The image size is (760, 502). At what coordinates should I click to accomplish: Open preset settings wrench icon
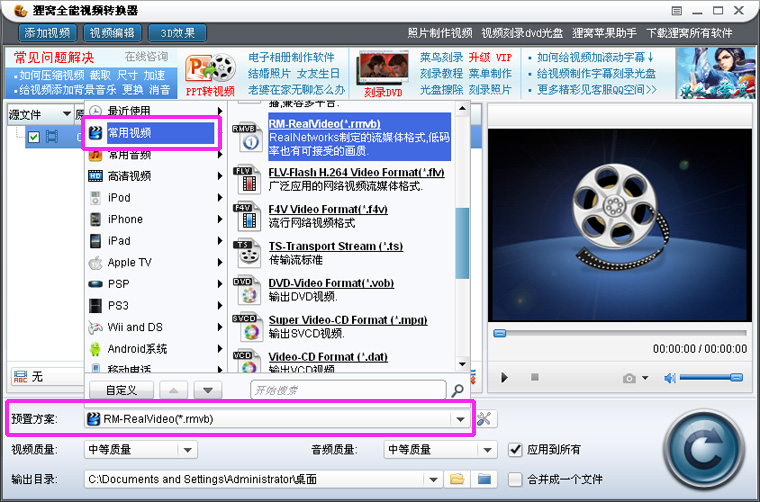tap(484, 419)
